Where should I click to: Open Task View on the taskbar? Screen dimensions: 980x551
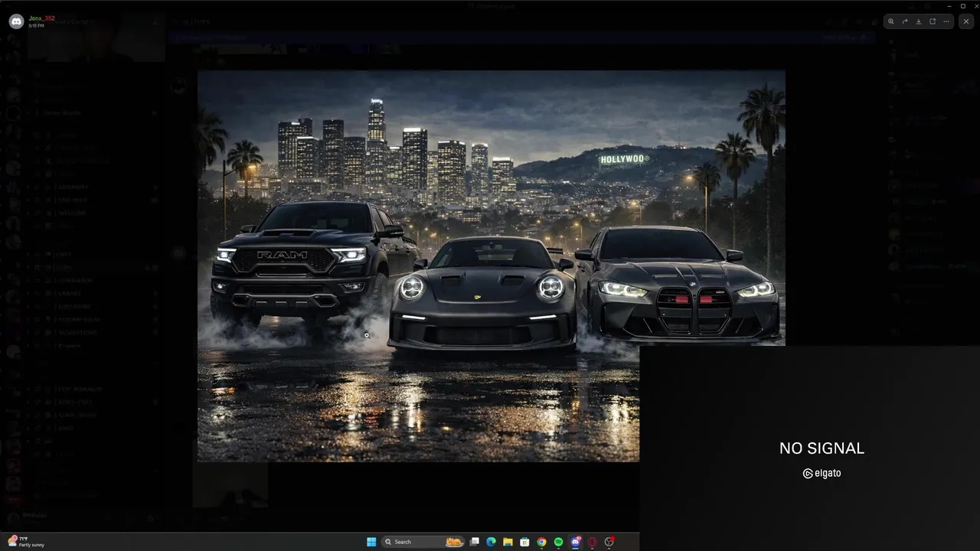pyautogui.click(x=475, y=542)
